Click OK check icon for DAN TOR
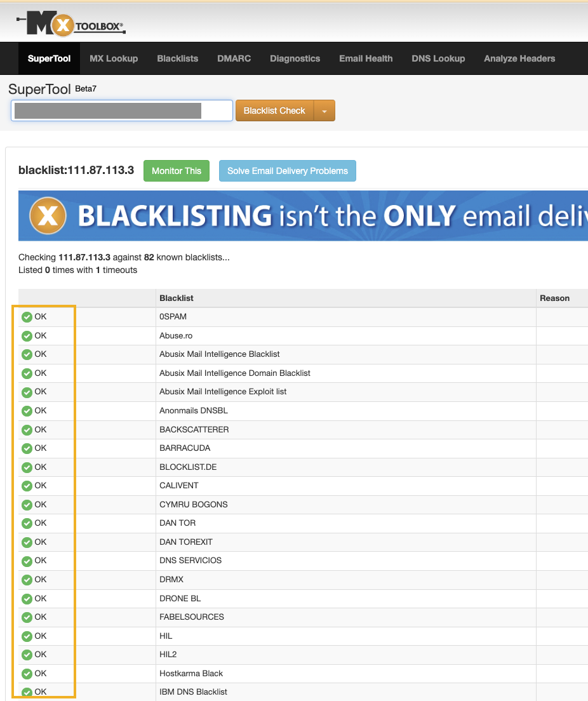The height and width of the screenshot is (701, 588). click(27, 523)
